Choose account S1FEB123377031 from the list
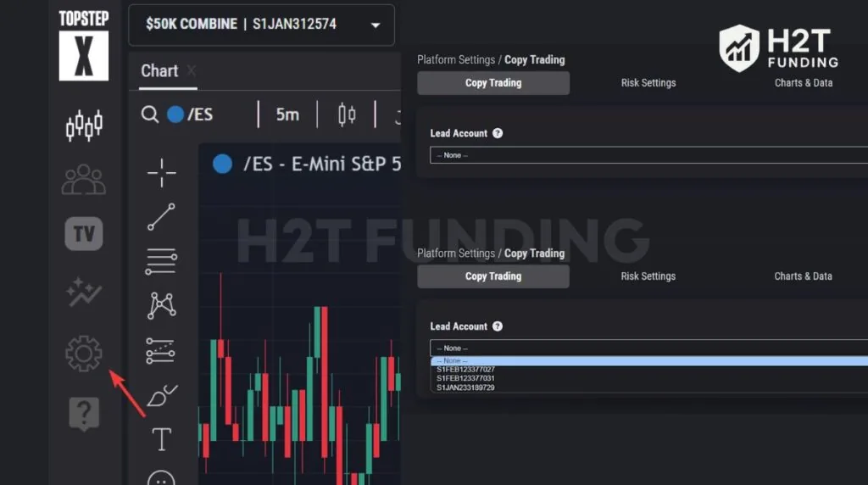This screenshot has width=868, height=485. [x=465, y=378]
